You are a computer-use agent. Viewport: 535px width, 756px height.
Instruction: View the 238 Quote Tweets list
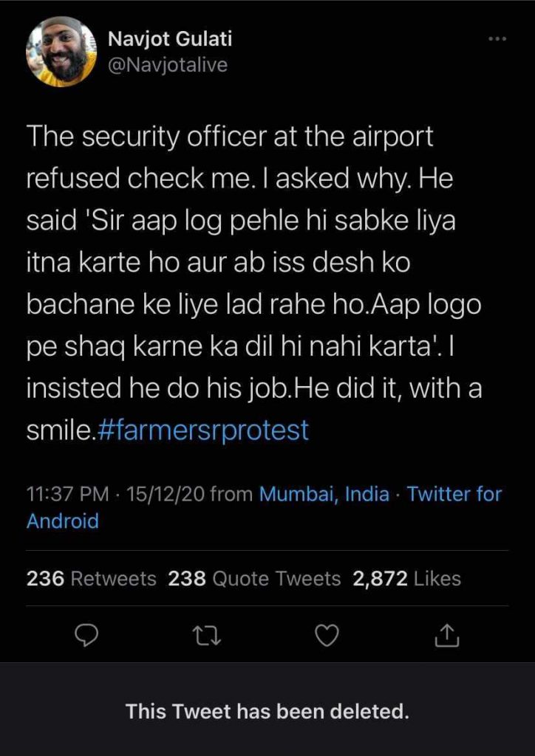tap(254, 579)
